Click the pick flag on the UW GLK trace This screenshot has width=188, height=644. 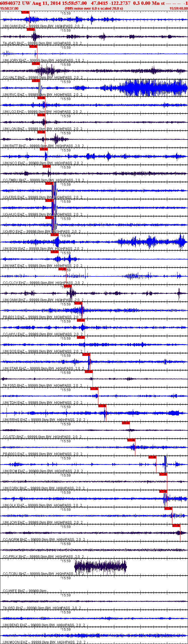[163, 491]
